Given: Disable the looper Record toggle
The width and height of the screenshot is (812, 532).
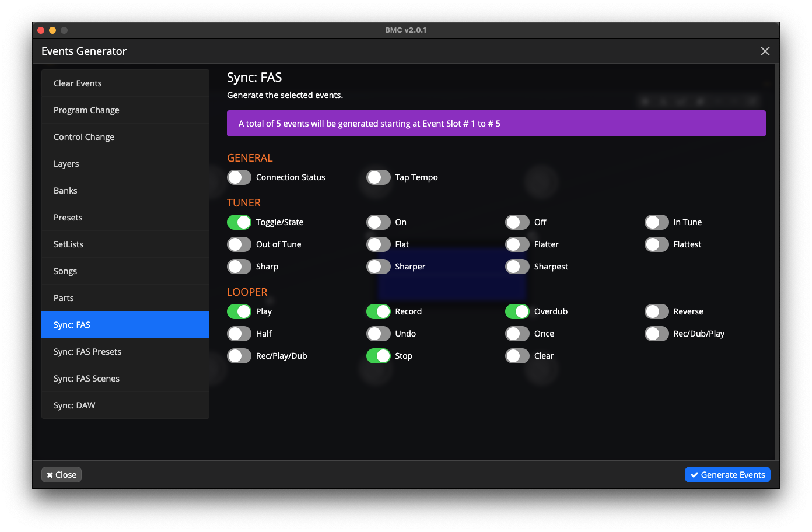Looking at the screenshot, I should point(379,311).
